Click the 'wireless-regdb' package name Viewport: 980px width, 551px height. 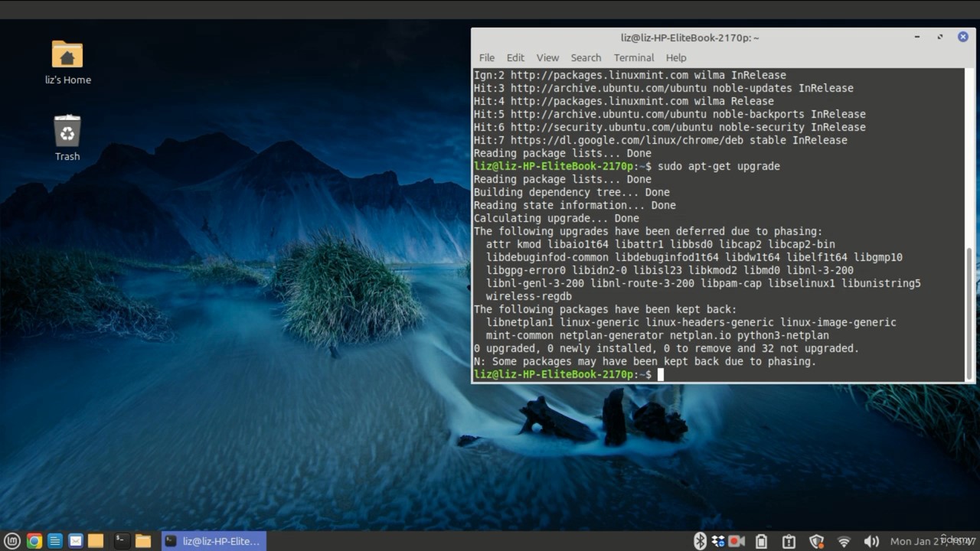(x=529, y=296)
